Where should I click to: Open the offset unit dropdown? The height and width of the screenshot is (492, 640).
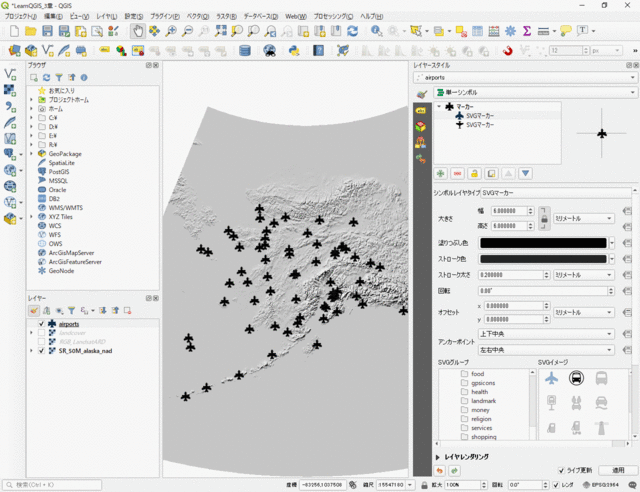(x=583, y=312)
